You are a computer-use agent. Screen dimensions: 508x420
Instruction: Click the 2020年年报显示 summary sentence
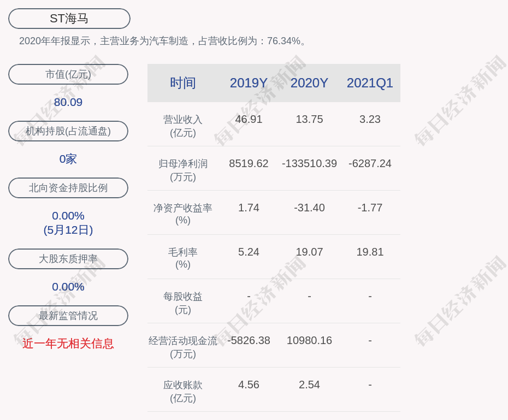(x=162, y=41)
